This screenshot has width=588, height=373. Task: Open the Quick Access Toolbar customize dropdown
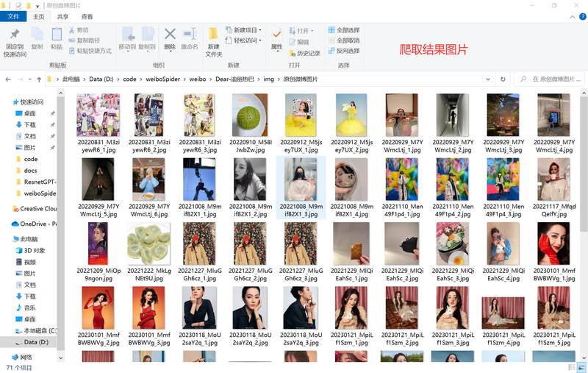pos(37,6)
